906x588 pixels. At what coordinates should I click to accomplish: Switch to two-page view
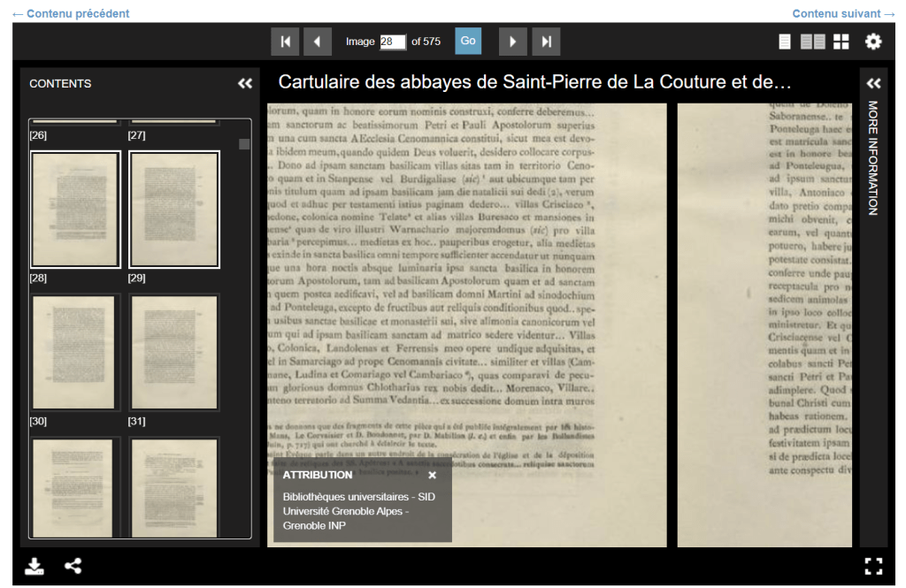(x=812, y=42)
